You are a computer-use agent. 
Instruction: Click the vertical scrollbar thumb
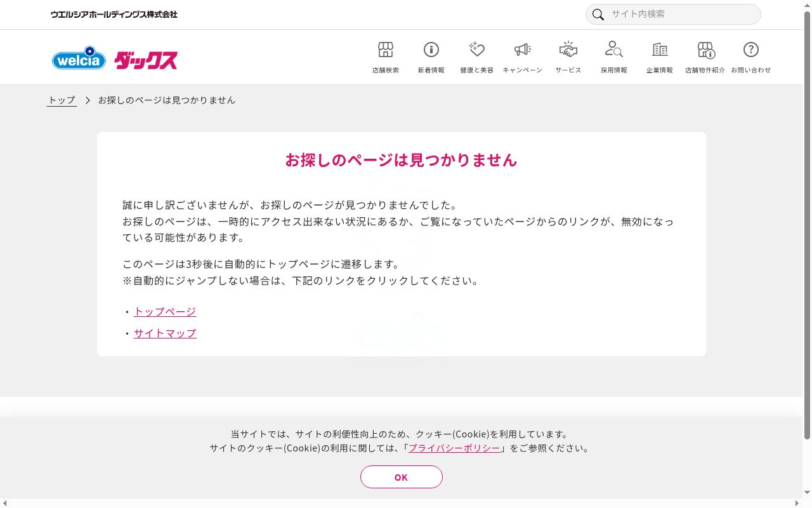(x=808, y=225)
